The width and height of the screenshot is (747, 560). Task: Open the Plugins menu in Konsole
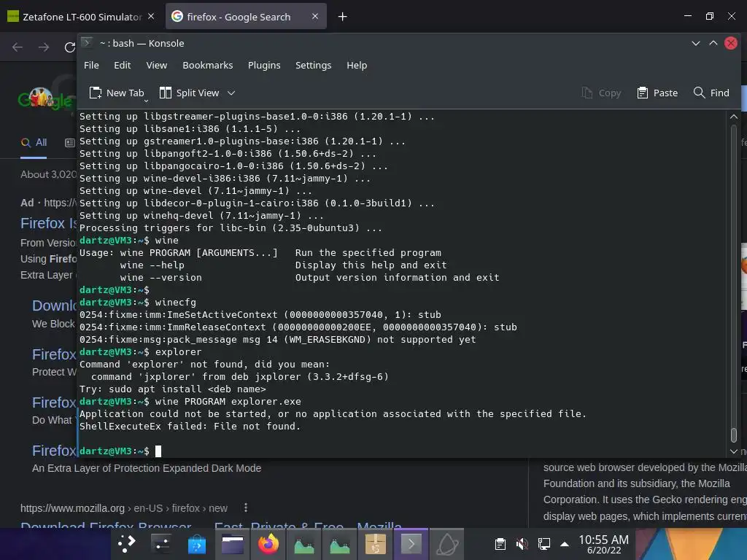pyautogui.click(x=264, y=65)
